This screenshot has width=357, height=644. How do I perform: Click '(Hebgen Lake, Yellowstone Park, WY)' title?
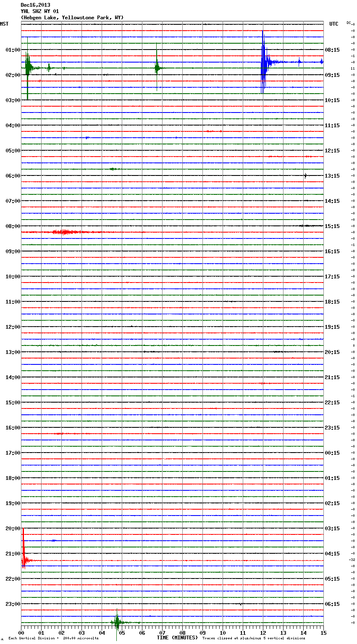[72, 18]
